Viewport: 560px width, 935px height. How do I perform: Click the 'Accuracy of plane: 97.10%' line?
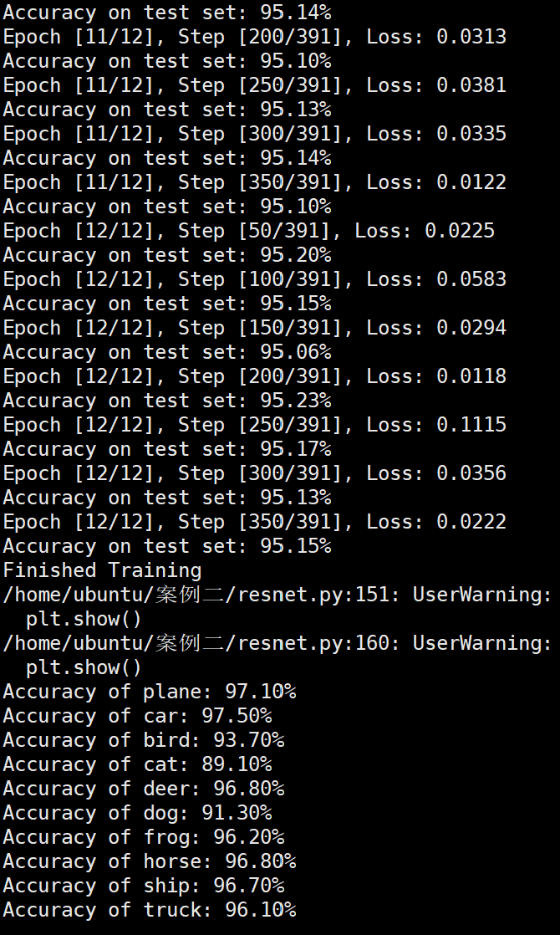pos(150,692)
